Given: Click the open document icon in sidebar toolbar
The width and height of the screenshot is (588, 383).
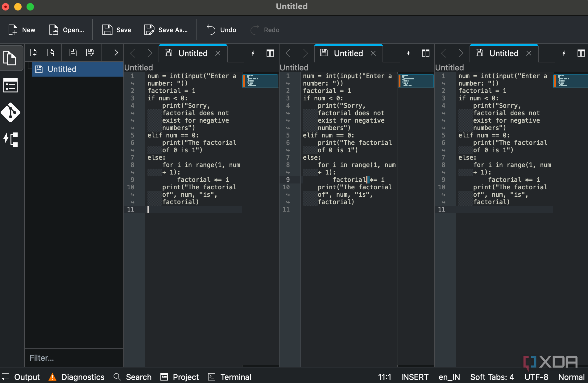Looking at the screenshot, I should (51, 53).
